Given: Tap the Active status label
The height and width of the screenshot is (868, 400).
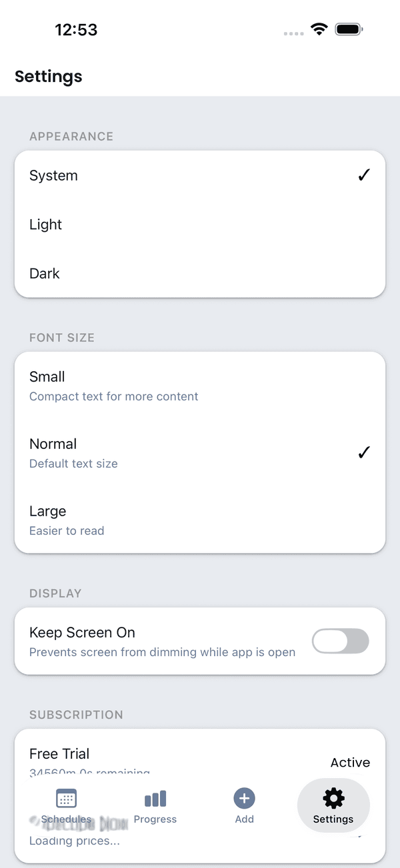Looking at the screenshot, I should pos(350,762).
